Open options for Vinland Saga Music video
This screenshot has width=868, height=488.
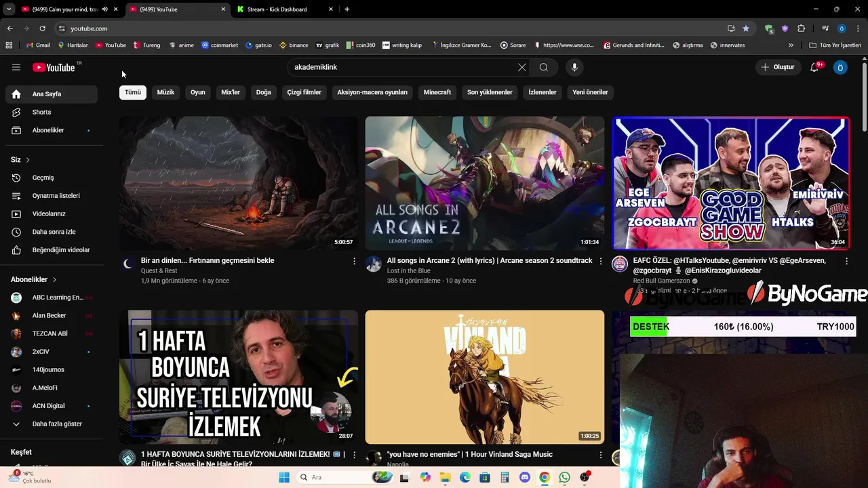600,455
